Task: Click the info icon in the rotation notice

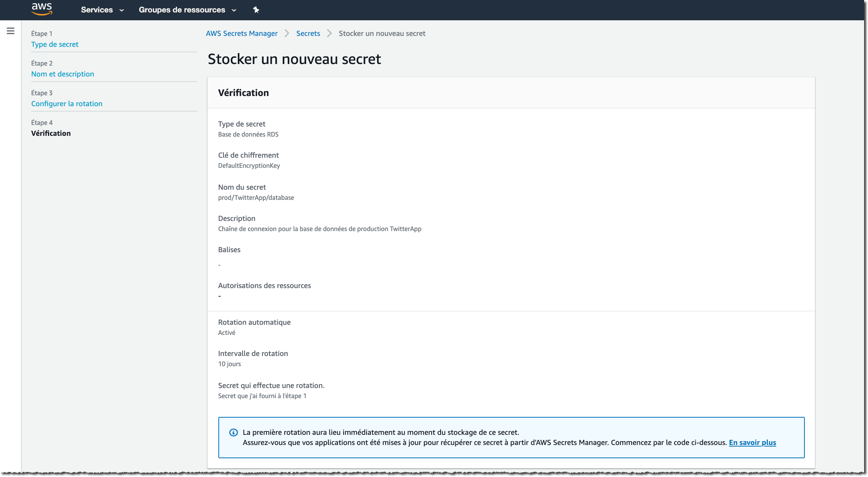Action: tap(233, 433)
